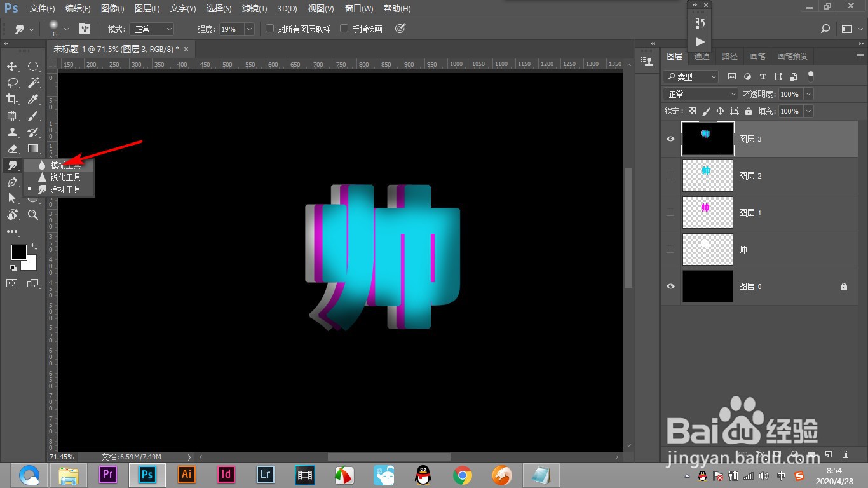
Task: Tick the 手指绘画 checkbox
Action: point(344,29)
